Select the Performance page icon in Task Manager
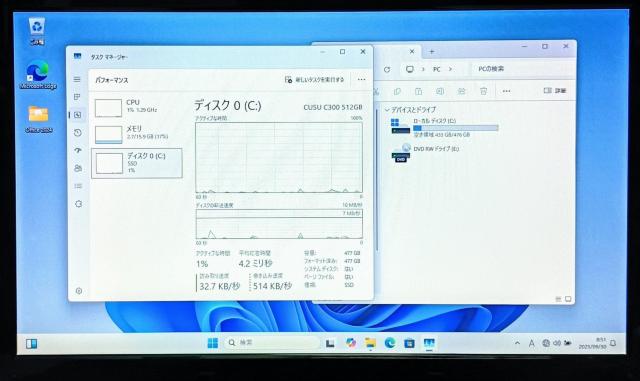The height and width of the screenshot is (381, 640). pyautogui.click(x=78, y=115)
